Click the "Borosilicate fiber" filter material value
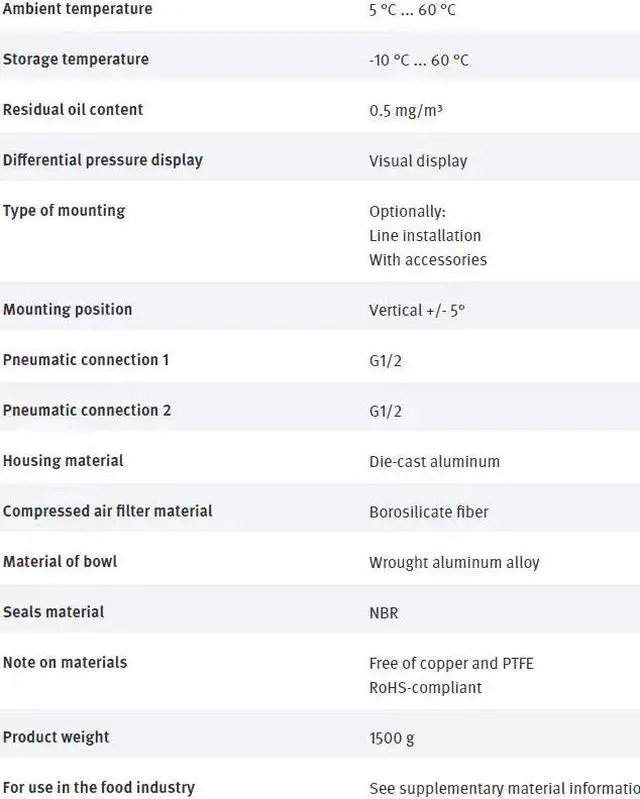640x799 pixels. [x=429, y=512]
